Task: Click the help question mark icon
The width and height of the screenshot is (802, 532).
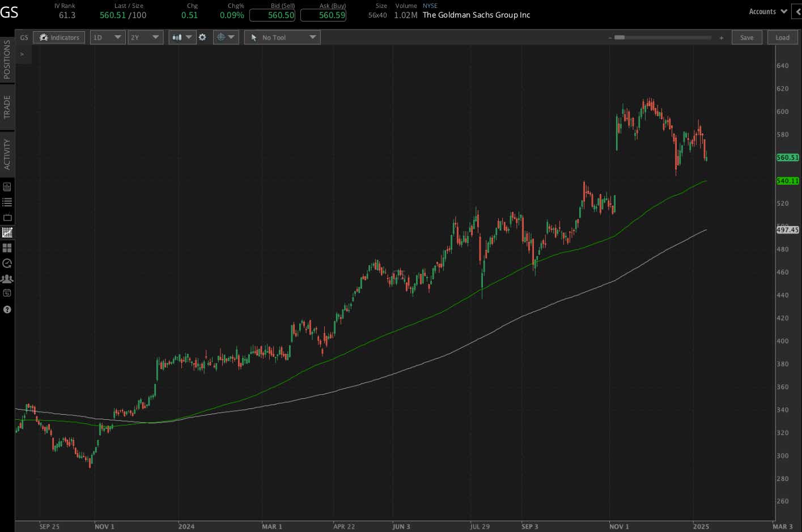Action: (7, 309)
